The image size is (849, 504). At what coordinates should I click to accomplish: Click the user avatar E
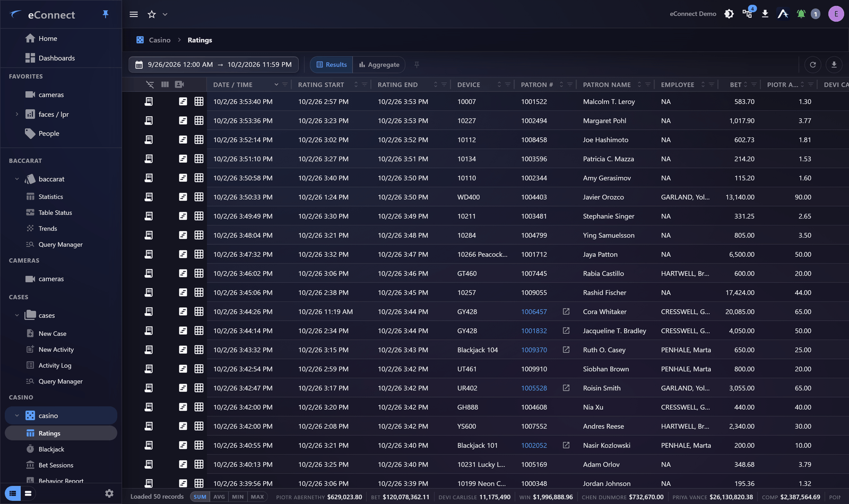pyautogui.click(x=836, y=14)
